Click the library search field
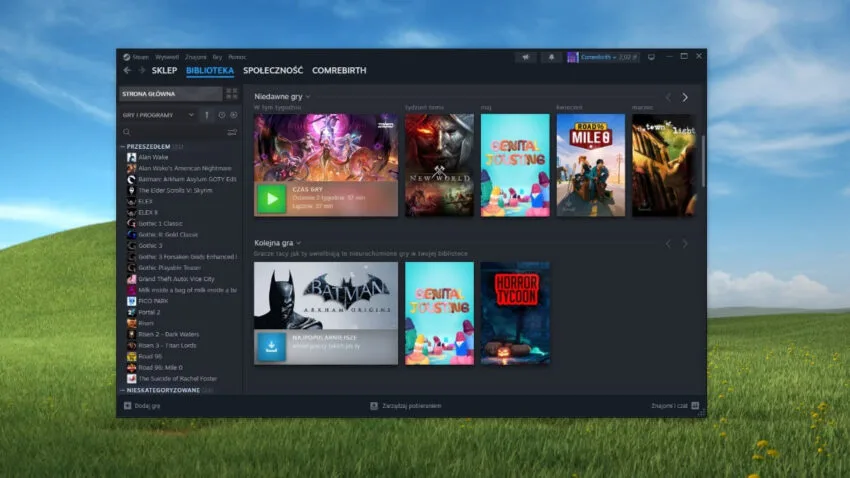The width and height of the screenshot is (850, 478). click(179, 132)
